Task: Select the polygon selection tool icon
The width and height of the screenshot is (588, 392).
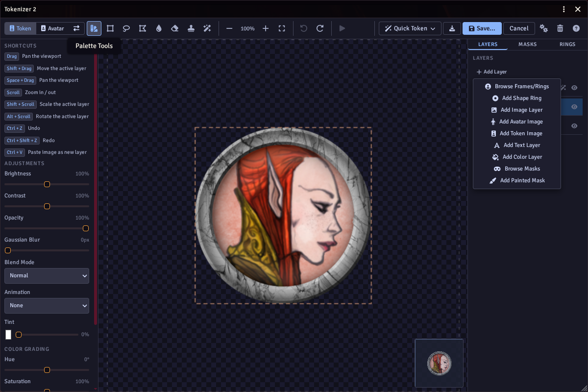Action: (x=143, y=28)
